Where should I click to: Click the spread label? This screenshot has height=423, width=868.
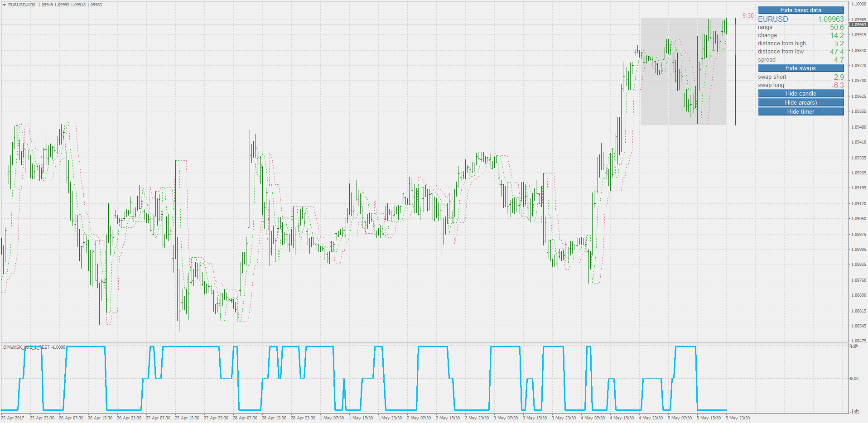click(x=767, y=60)
